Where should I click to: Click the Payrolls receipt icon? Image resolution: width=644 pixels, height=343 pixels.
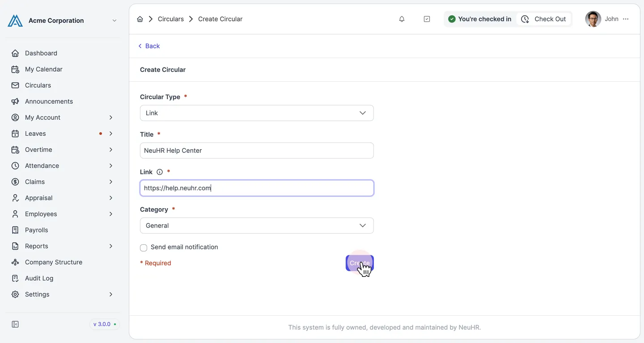click(15, 230)
